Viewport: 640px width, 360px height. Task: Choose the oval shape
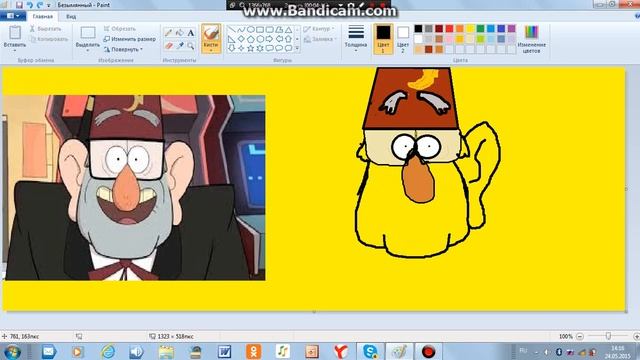coord(251,30)
